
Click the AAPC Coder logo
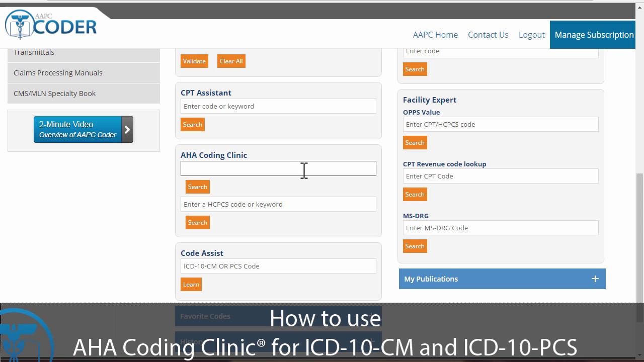pyautogui.click(x=50, y=24)
